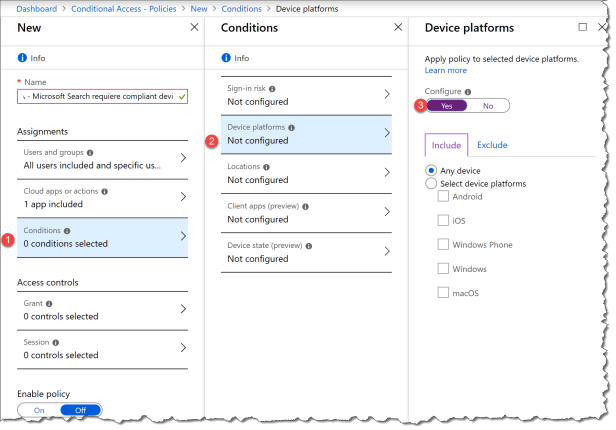Click info tooltip icon beside Device state (preview)
Viewport: 616px width, 430px height.
(309, 246)
